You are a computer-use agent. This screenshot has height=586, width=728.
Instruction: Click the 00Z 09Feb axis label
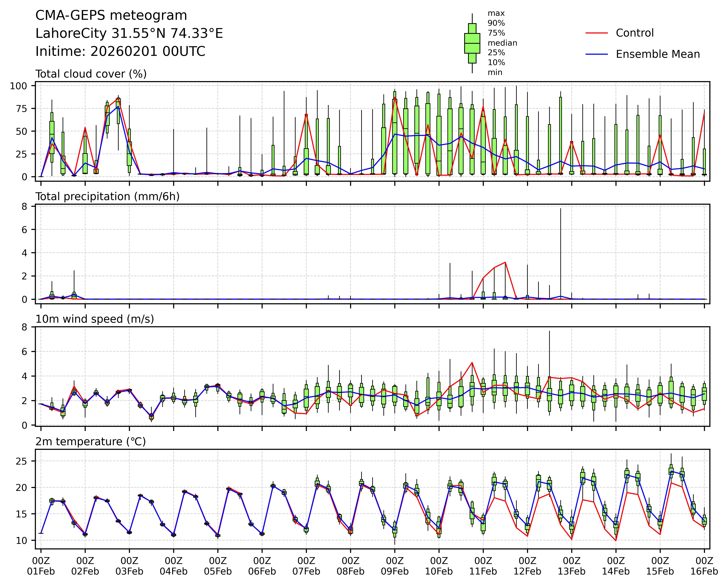395,566
